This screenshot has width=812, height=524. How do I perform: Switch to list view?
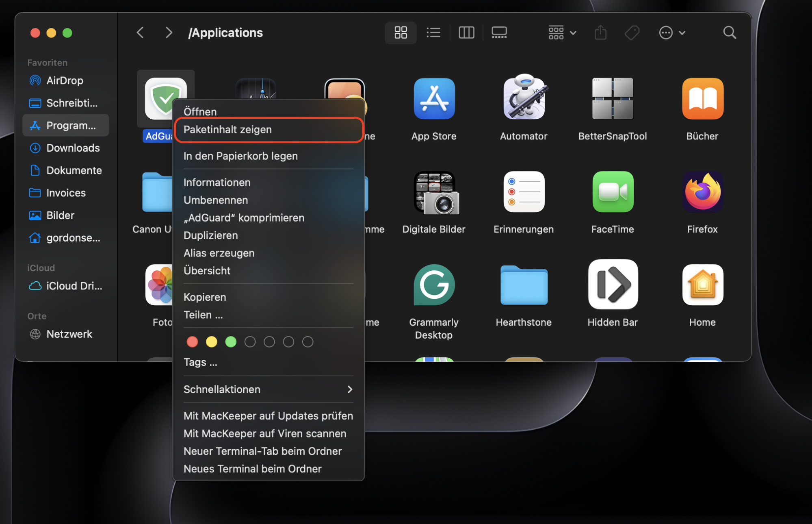click(433, 33)
